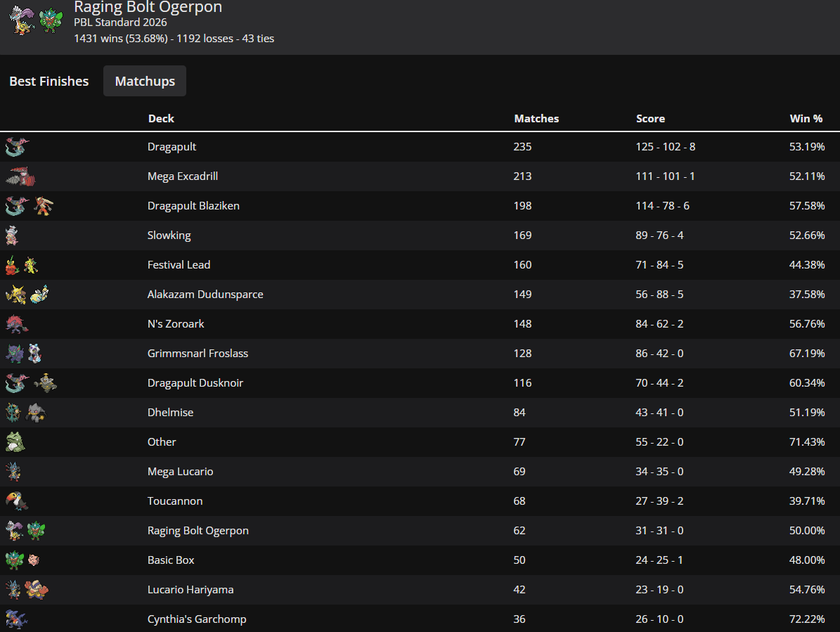The height and width of the screenshot is (632, 840).
Task: Click the score 125 - 102 - 8
Action: 666,147
